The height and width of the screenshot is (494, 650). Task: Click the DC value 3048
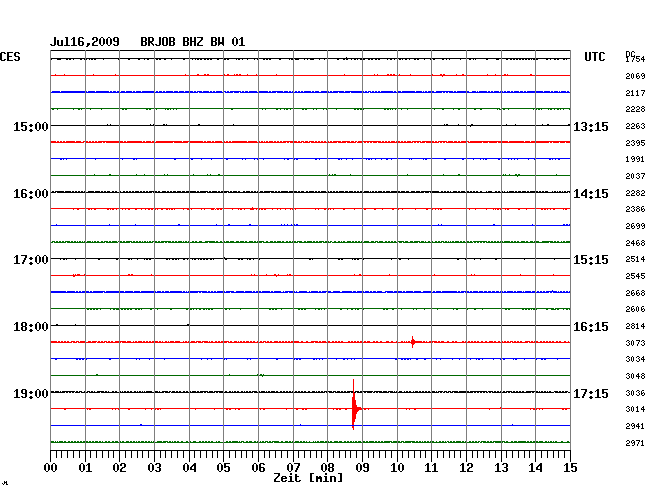tap(635, 376)
